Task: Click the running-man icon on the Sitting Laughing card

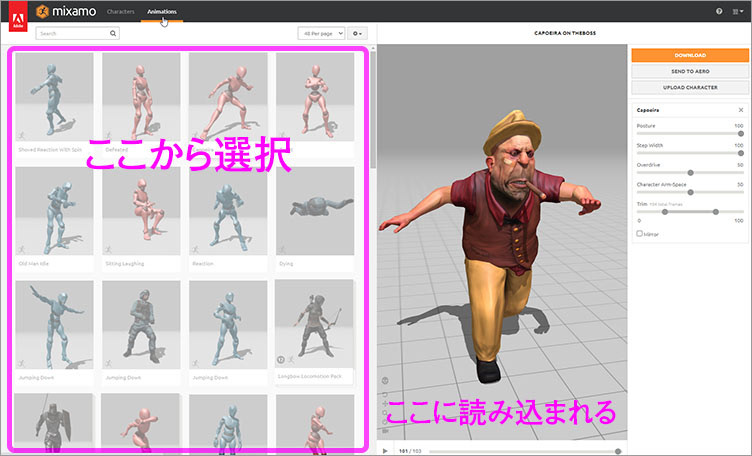Action: [108, 249]
